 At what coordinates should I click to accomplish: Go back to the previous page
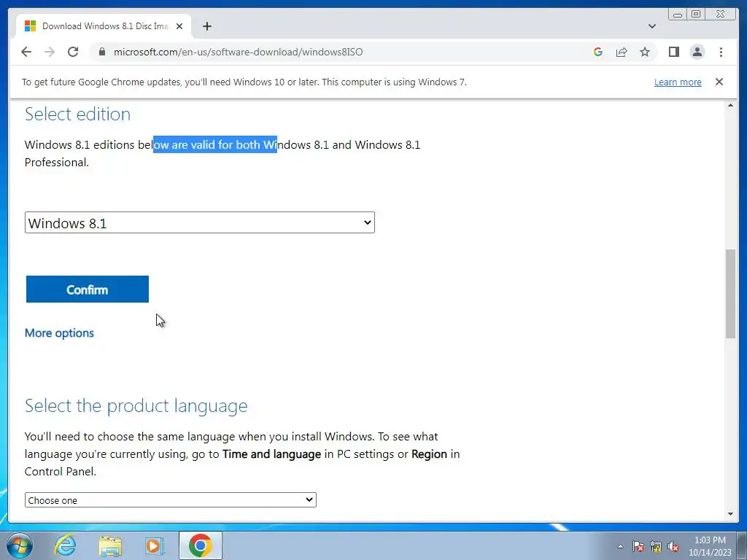26,52
